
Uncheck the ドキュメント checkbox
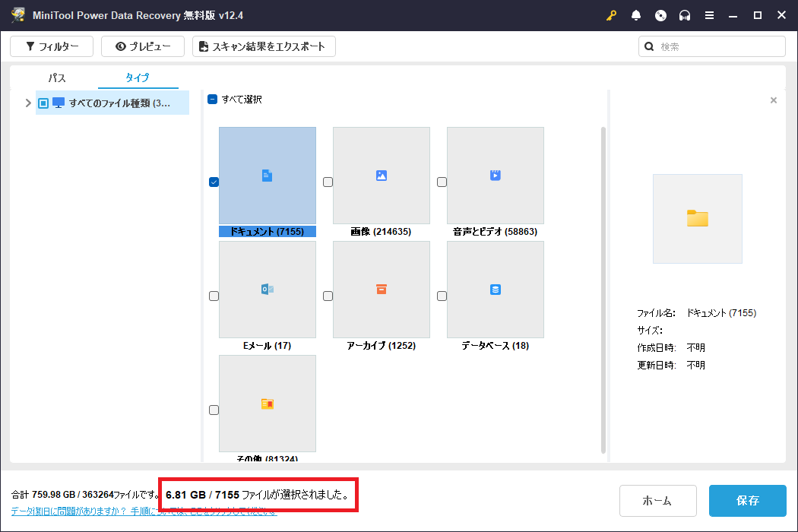tap(214, 182)
